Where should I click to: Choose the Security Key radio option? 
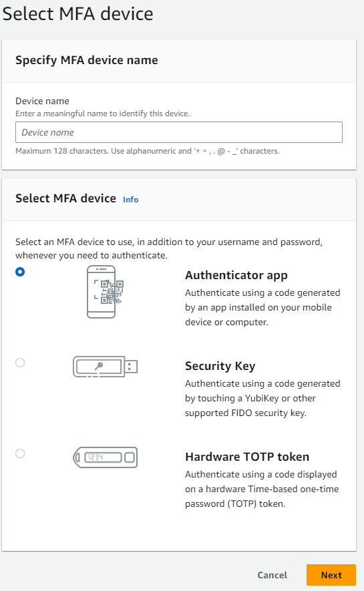(x=20, y=363)
